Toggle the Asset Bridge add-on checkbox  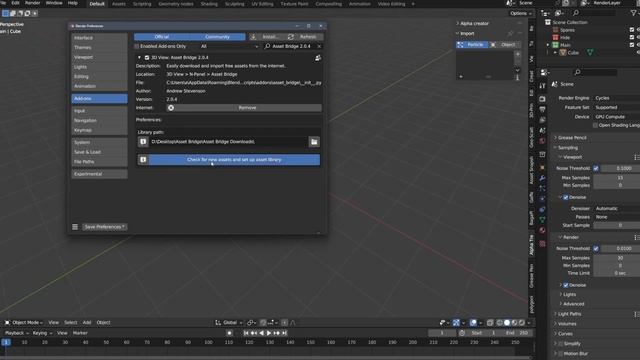pyautogui.click(x=147, y=58)
